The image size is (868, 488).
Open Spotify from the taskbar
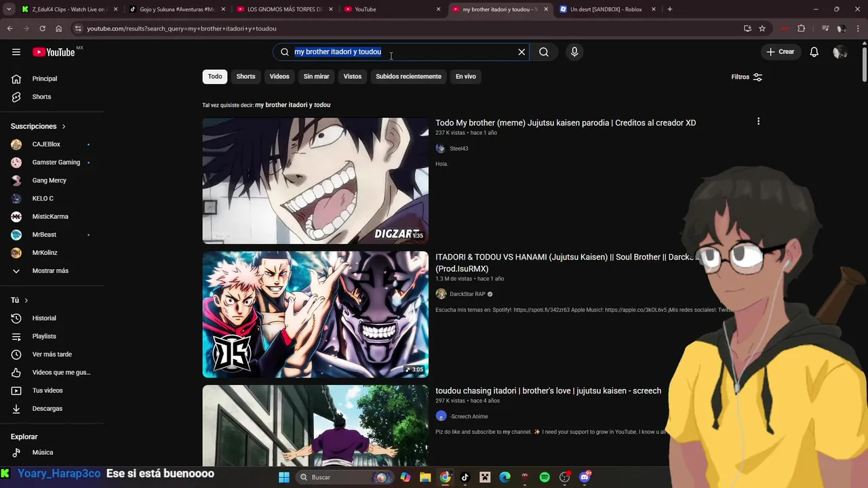[x=545, y=477]
